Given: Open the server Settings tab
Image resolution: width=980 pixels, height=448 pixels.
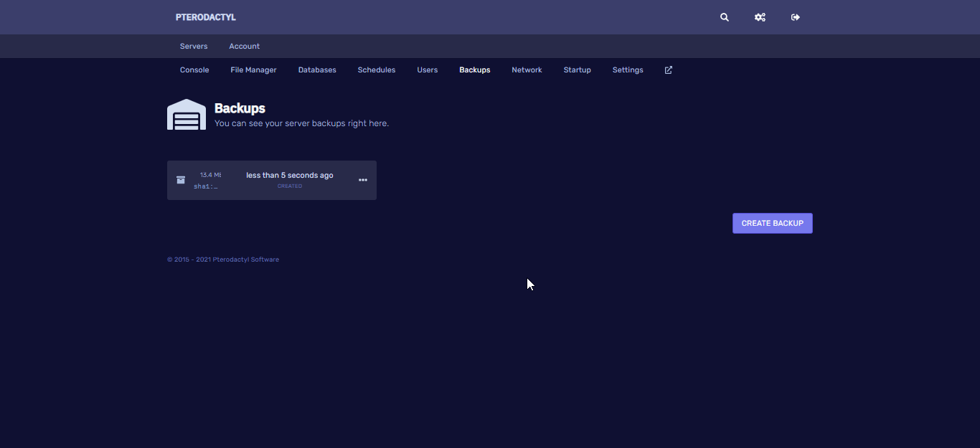Looking at the screenshot, I should [628, 70].
